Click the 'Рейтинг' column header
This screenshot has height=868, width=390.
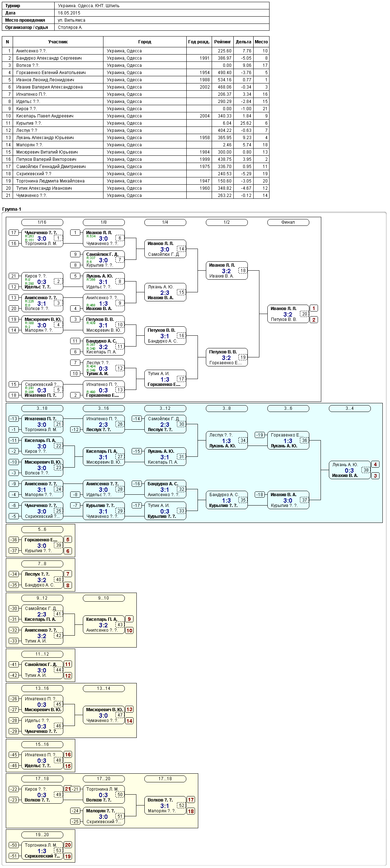pos(222,42)
